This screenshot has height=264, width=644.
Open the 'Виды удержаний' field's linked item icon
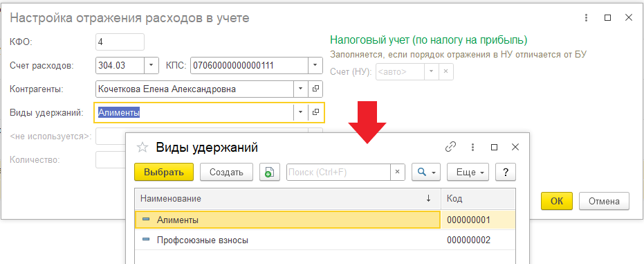(x=315, y=112)
